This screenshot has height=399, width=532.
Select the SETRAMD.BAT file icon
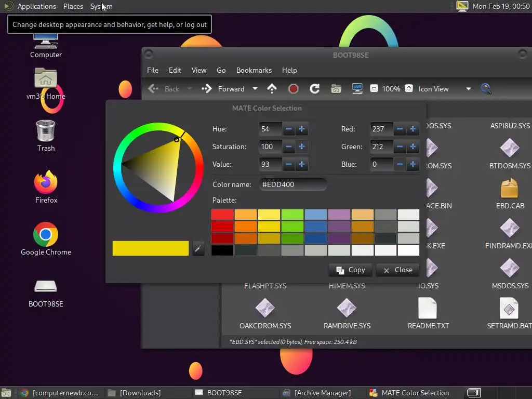coord(509,309)
